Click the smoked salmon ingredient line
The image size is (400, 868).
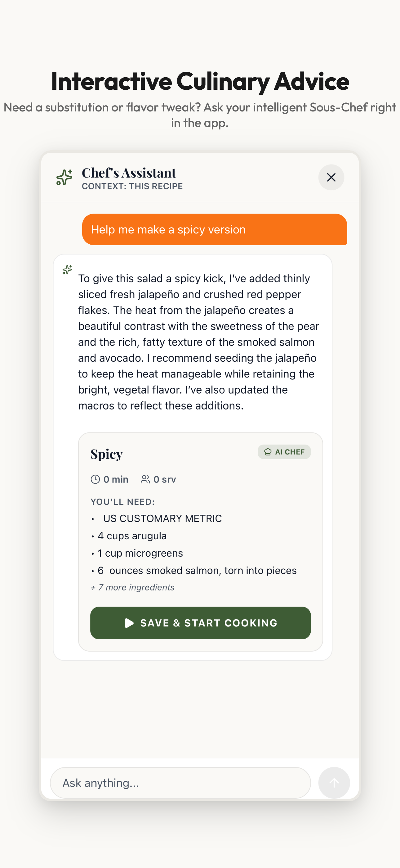coord(197,571)
